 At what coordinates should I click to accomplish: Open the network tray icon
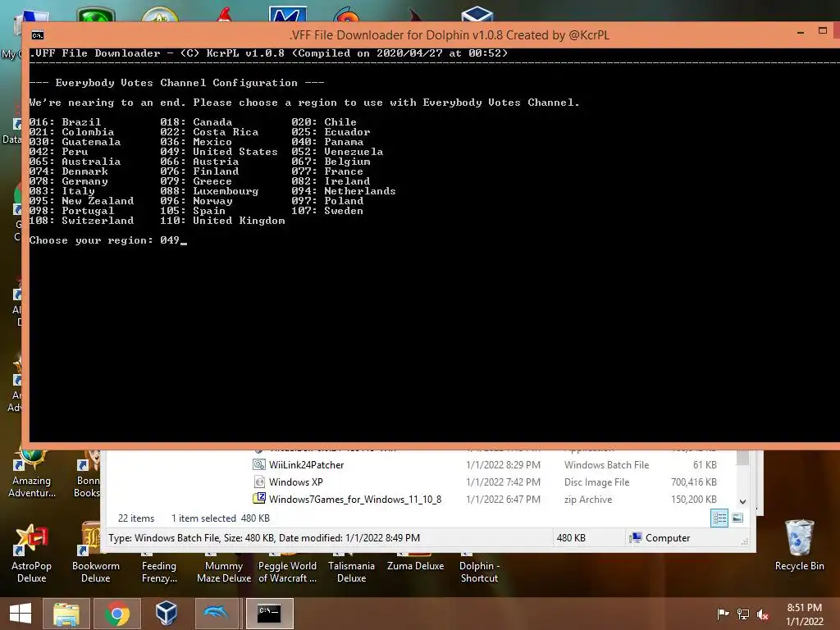coord(743,614)
